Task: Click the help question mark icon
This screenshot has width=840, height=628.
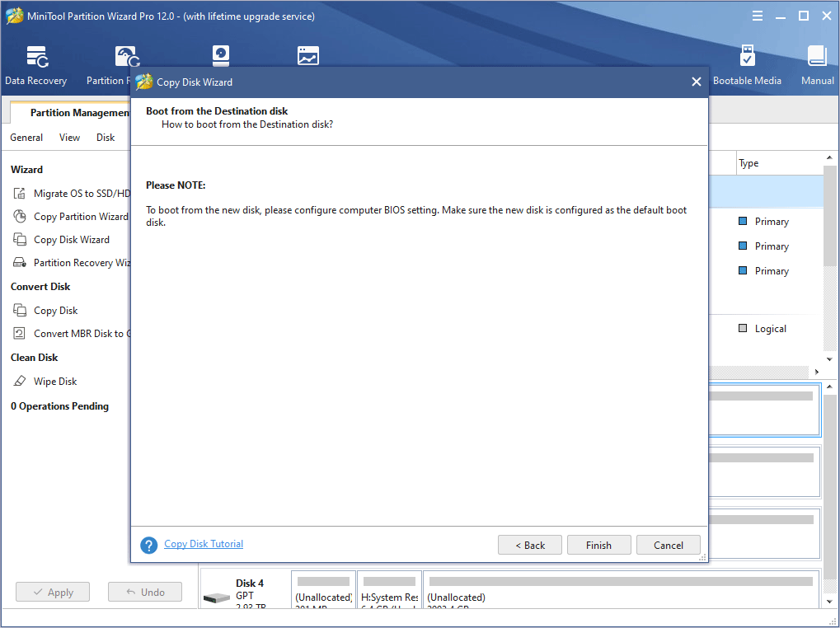Action: (149, 545)
